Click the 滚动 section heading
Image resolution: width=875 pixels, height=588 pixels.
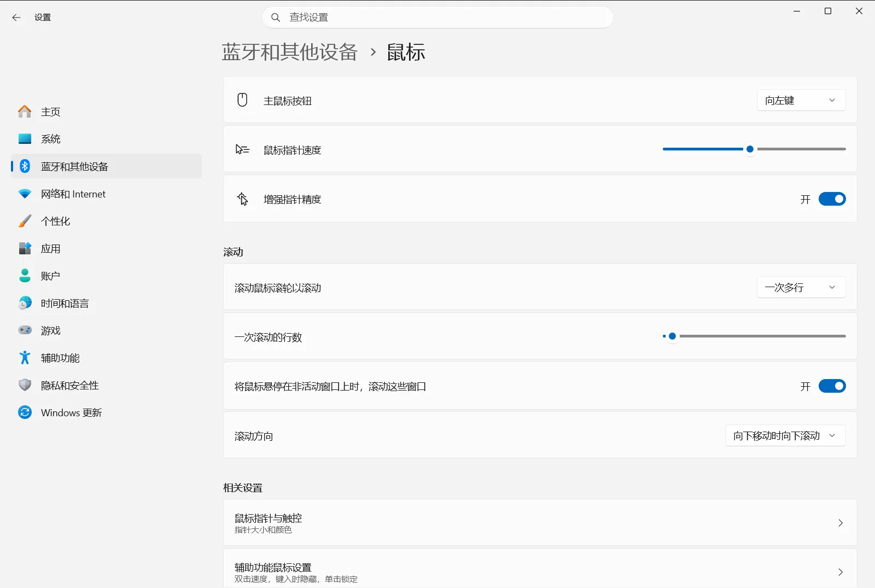233,252
